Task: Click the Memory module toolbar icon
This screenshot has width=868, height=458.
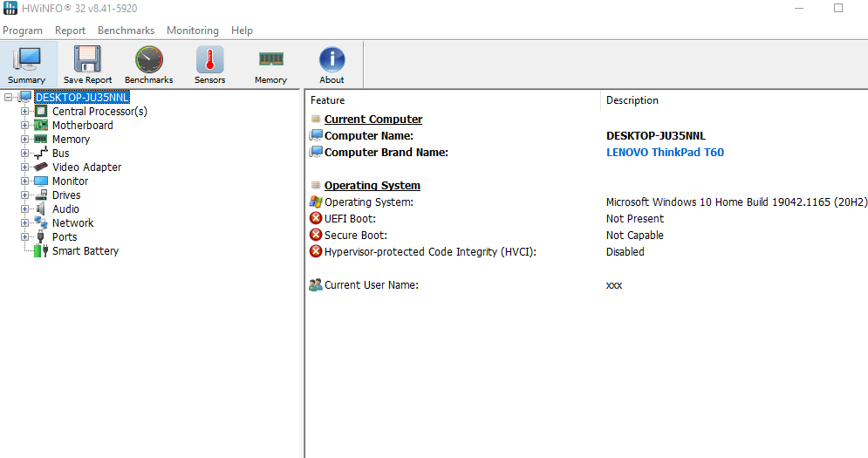Action: [x=270, y=58]
